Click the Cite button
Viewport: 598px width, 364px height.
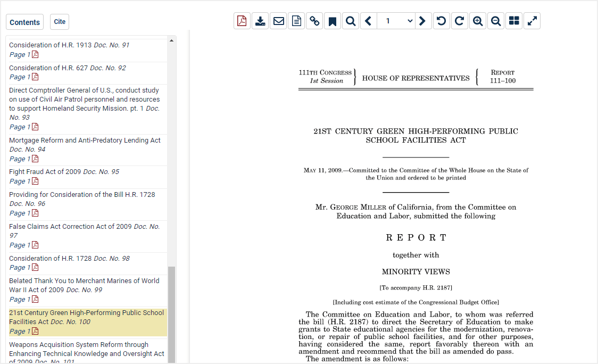tap(60, 22)
